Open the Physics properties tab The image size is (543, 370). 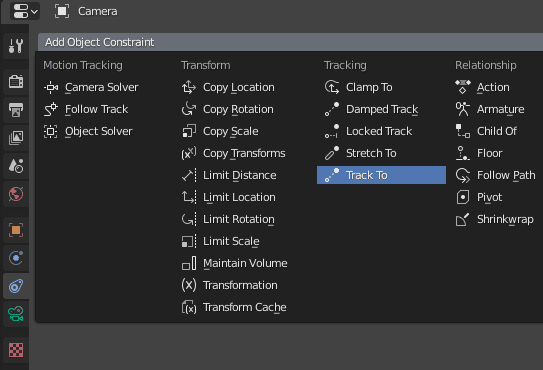(16, 258)
